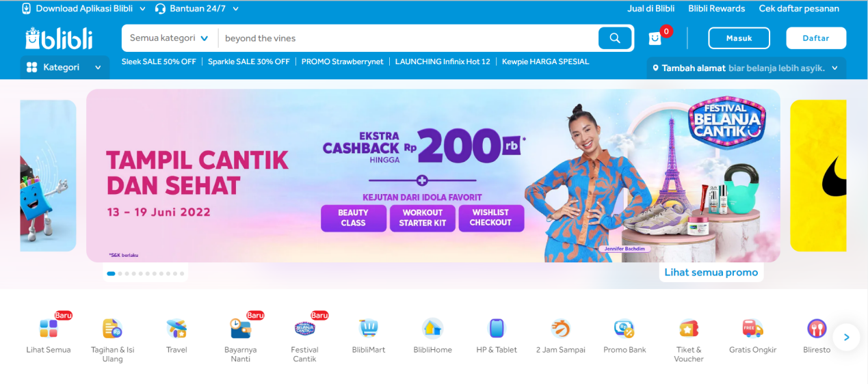Expand Download Aplikasi Blibli menu
The width and height of the screenshot is (868, 384).
[x=84, y=9]
